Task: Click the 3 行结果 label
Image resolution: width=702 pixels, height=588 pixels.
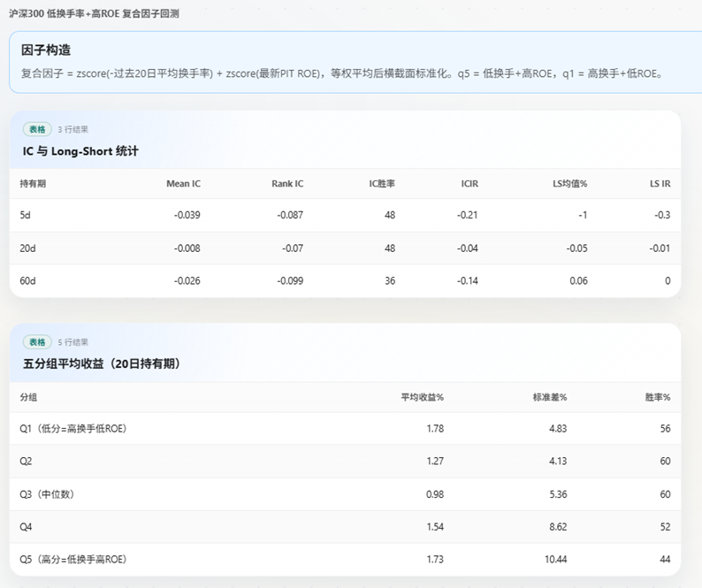Action: click(73, 129)
